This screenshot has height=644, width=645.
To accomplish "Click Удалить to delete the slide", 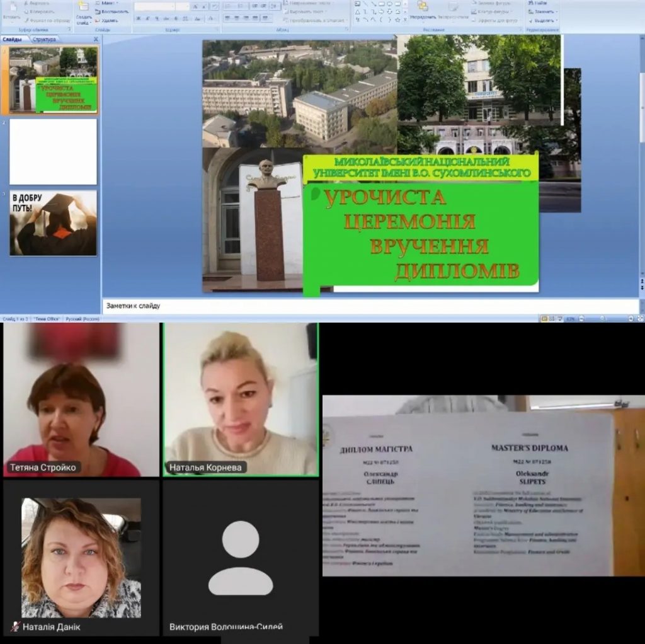I will [108, 20].
